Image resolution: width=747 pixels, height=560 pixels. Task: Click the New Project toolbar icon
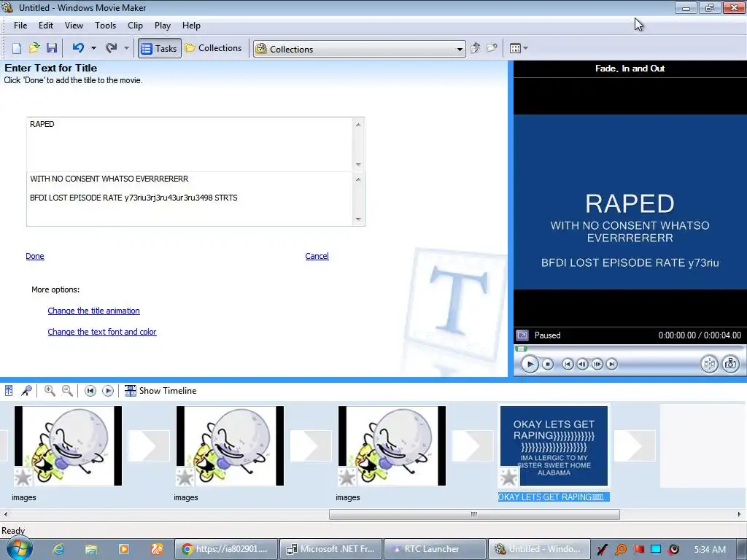click(x=17, y=48)
